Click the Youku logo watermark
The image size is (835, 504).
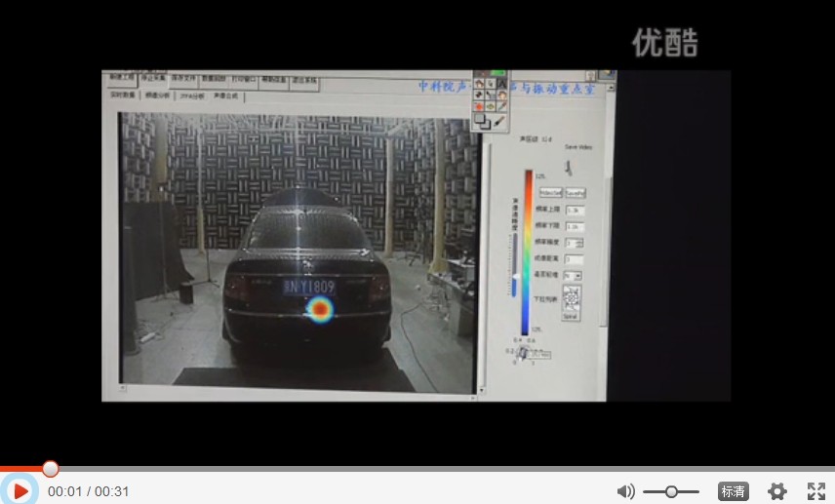coord(664,42)
